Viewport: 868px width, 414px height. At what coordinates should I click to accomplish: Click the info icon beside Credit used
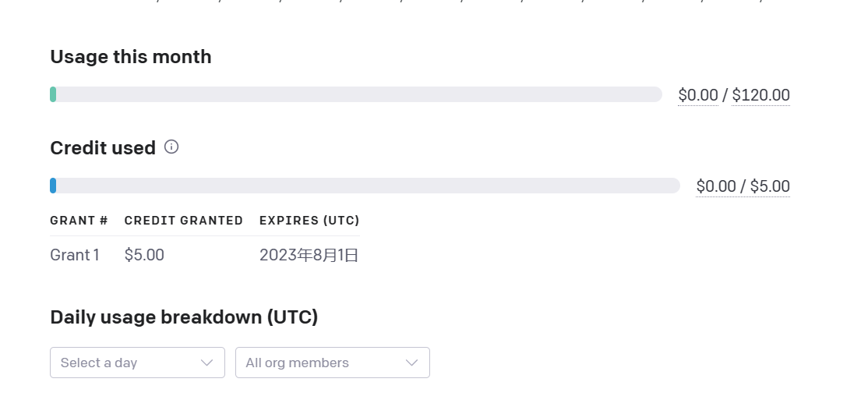point(171,147)
